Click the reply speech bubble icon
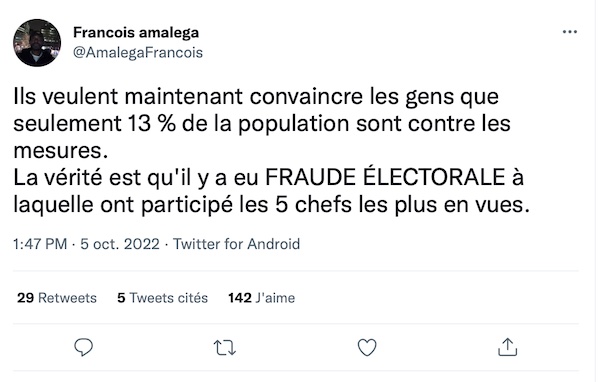 pyautogui.click(x=83, y=348)
